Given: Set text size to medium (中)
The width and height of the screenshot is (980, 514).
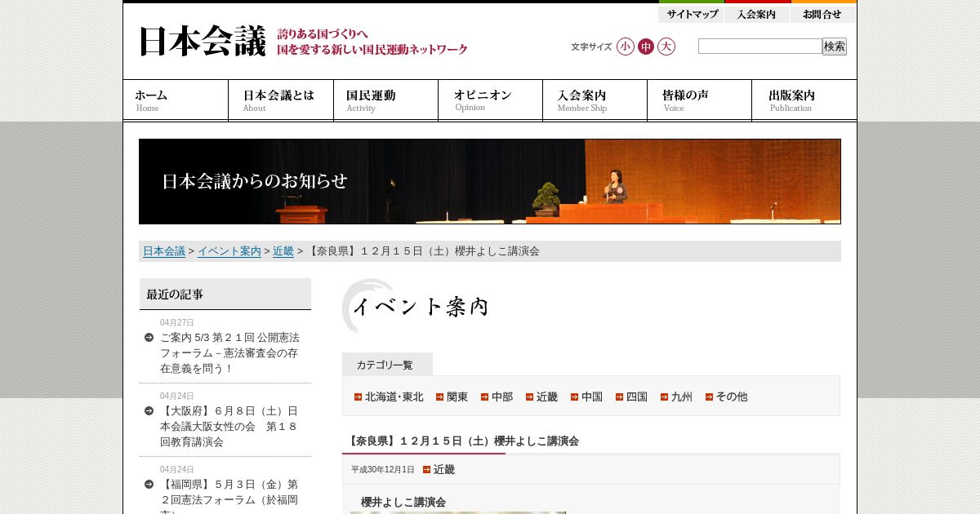Looking at the screenshot, I should [x=646, y=47].
